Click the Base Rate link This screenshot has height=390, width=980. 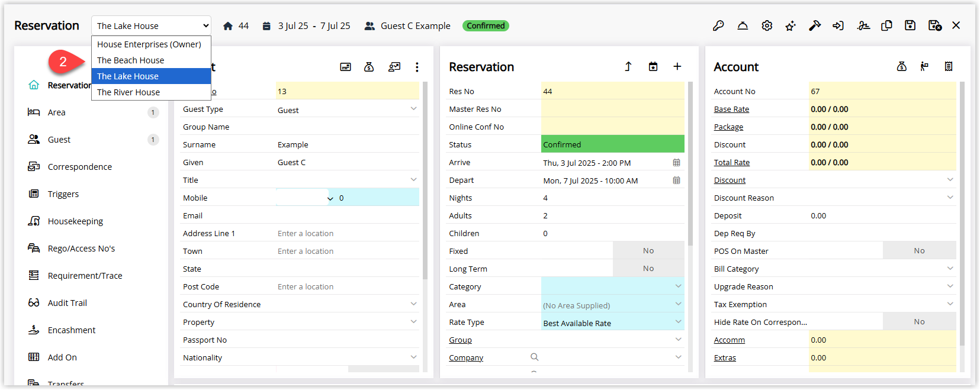pyautogui.click(x=731, y=109)
